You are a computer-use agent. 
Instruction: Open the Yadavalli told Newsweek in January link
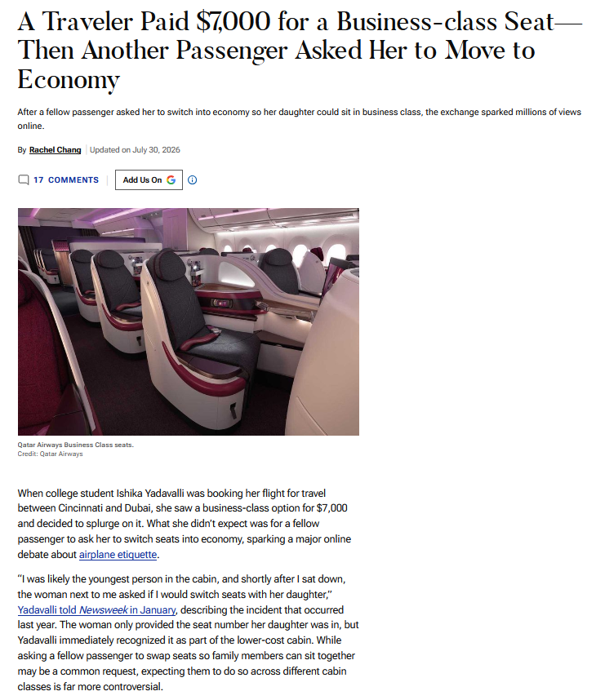point(96,609)
